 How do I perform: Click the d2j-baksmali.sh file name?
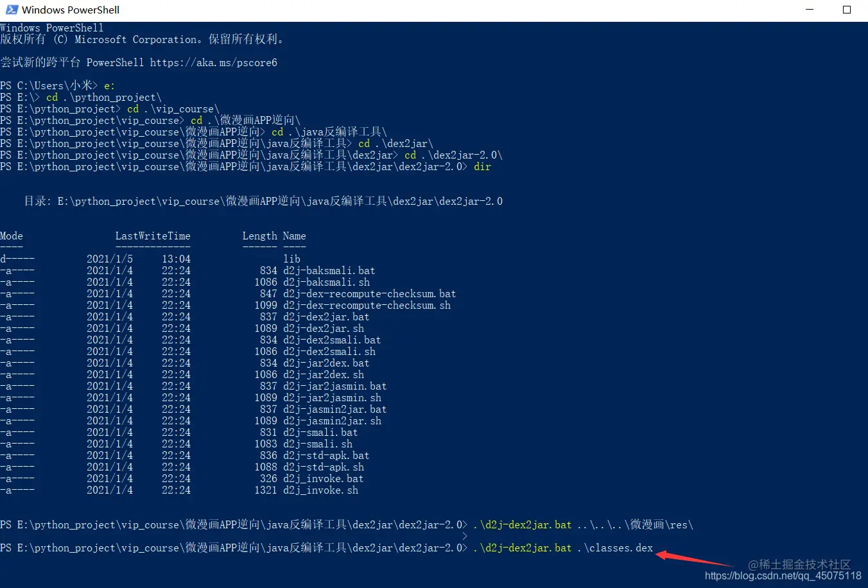pyautogui.click(x=326, y=282)
